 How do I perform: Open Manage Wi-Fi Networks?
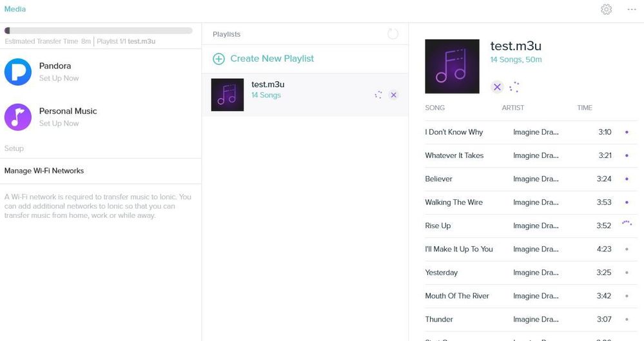coord(44,171)
